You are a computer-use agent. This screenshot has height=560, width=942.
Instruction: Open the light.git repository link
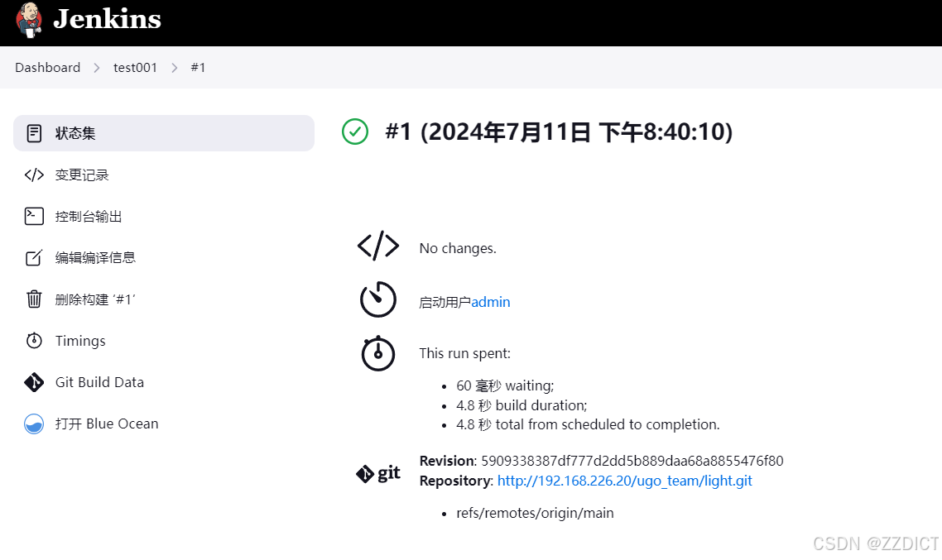point(625,481)
